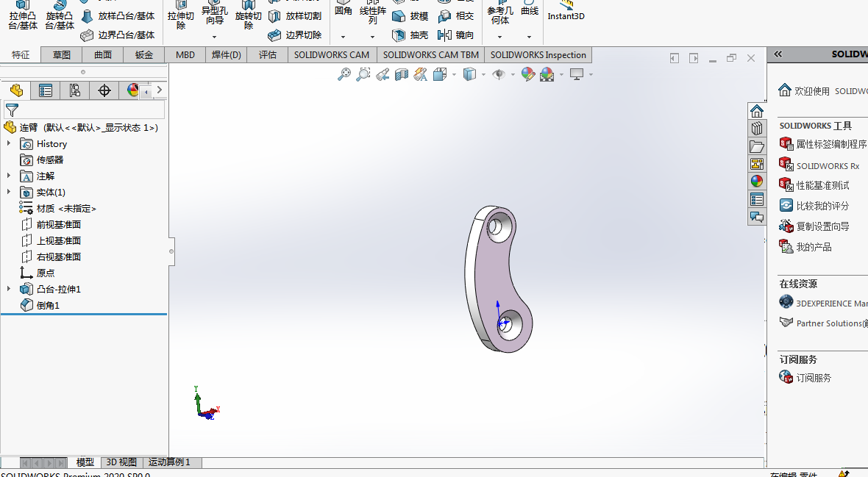The image size is (868, 477).
Task: Select the Zoom to Fit magnifier icon
Action: point(344,74)
